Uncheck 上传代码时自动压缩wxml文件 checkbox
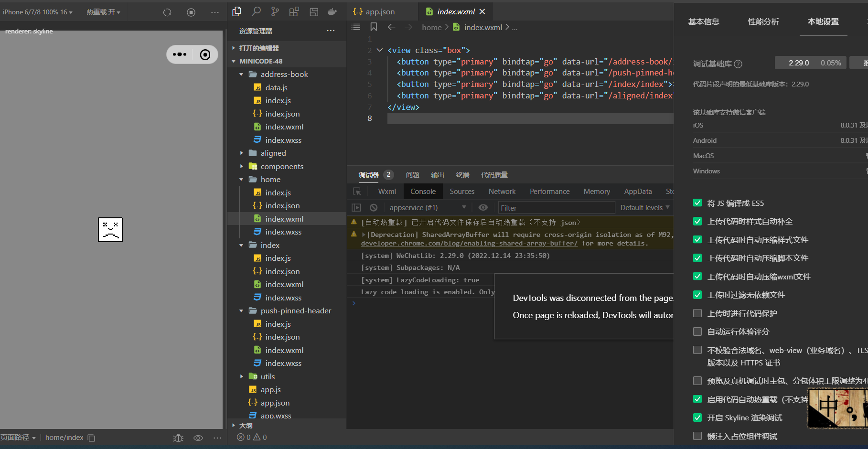Viewport: 868px width, 449px height. point(697,277)
